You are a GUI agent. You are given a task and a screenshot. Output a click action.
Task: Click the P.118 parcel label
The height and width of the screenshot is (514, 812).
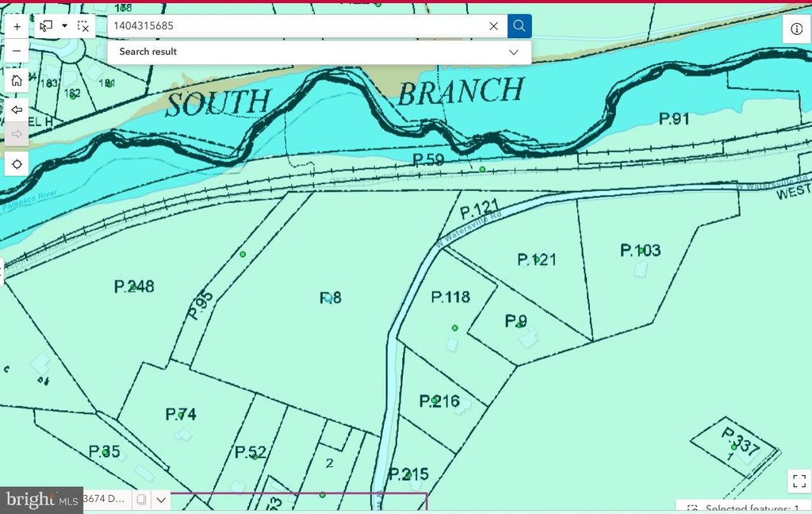(450, 297)
